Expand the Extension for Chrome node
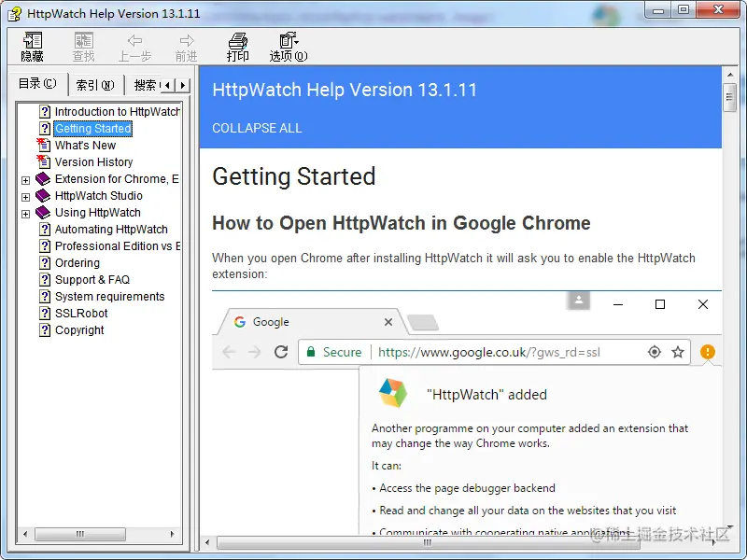747x560 pixels. [26, 180]
